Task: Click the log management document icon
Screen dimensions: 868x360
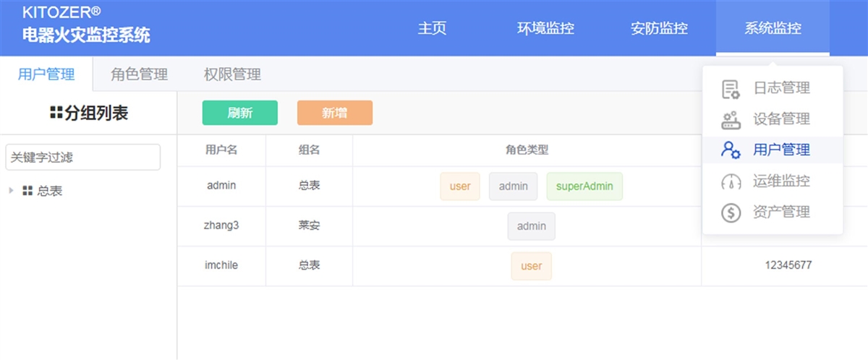Action: pyautogui.click(x=731, y=89)
